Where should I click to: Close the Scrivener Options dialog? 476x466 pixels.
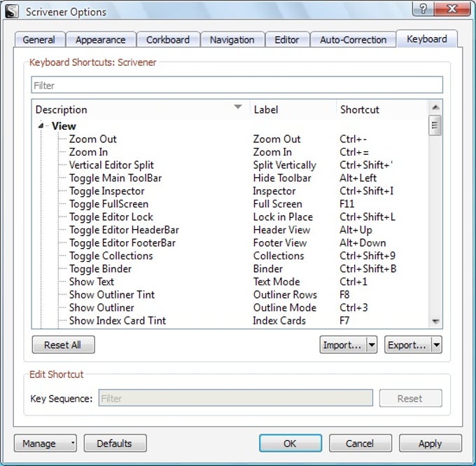452,9
